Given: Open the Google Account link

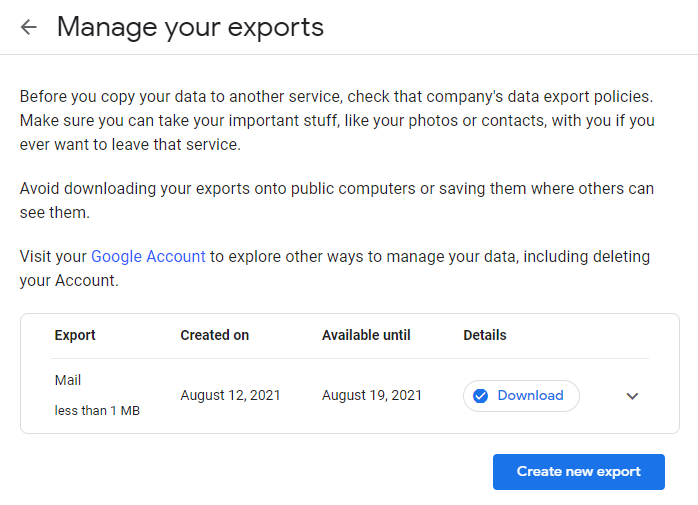Looking at the screenshot, I should tap(148, 257).
